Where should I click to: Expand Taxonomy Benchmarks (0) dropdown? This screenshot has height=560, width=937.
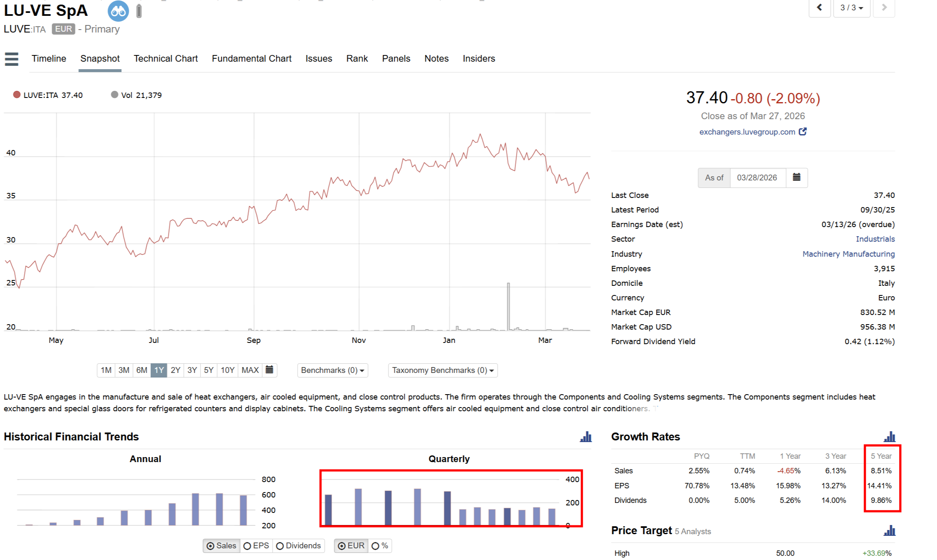click(x=443, y=370)
